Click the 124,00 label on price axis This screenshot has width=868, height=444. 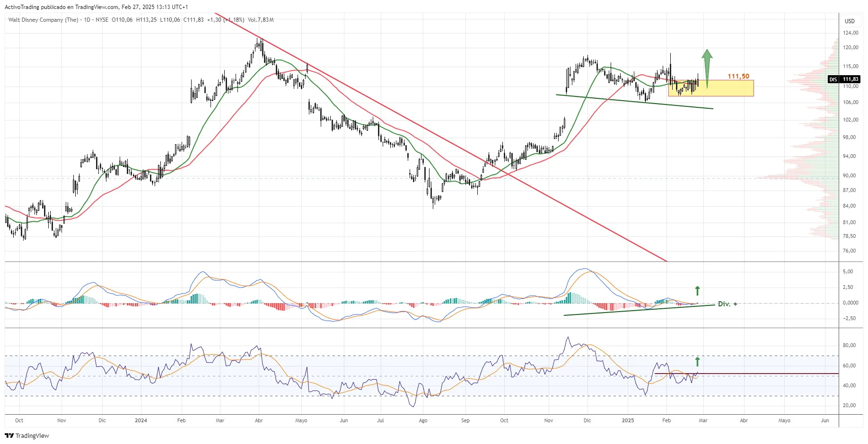click(x=850, y=33)
